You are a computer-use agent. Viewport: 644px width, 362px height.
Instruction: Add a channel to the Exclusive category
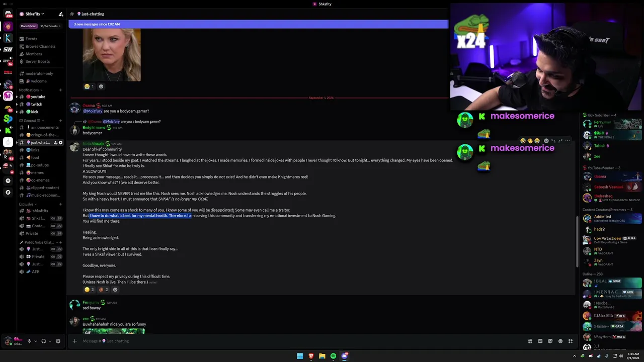[x=61, y=204]
